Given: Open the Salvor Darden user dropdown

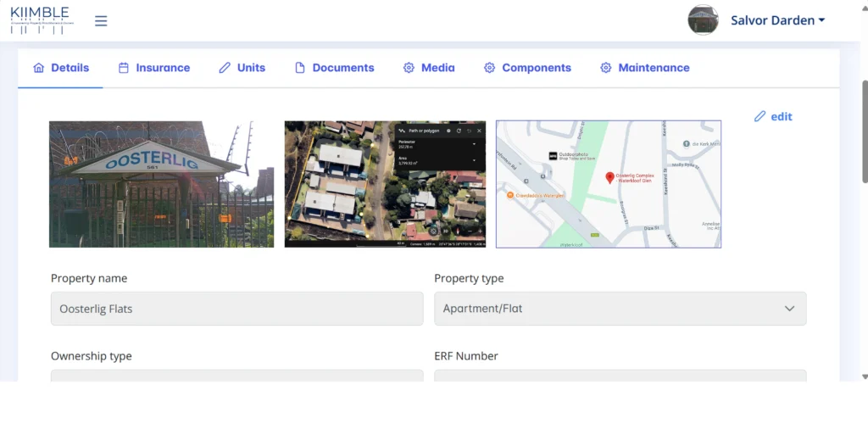Looking at the screenshot, I should (777, 20).
